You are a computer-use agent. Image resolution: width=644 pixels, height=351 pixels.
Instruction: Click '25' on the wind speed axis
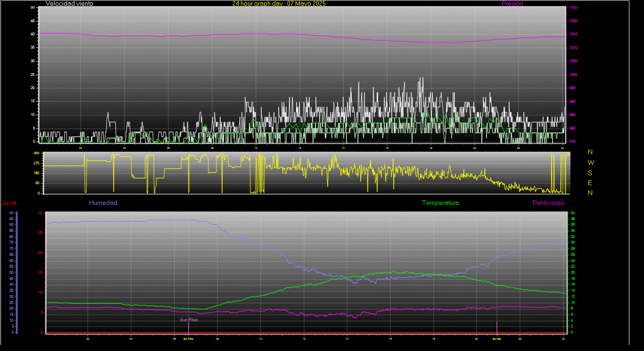33,74
